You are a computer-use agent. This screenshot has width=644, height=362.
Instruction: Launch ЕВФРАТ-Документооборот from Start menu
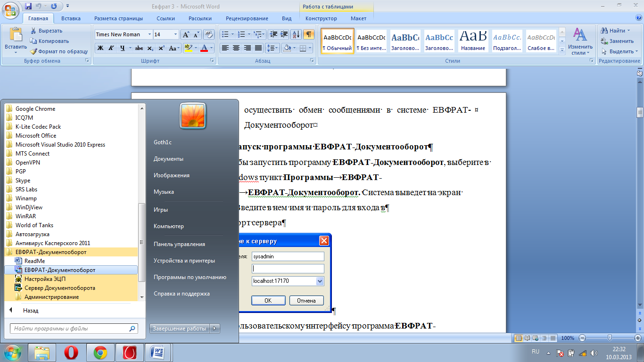click(71, 270)
